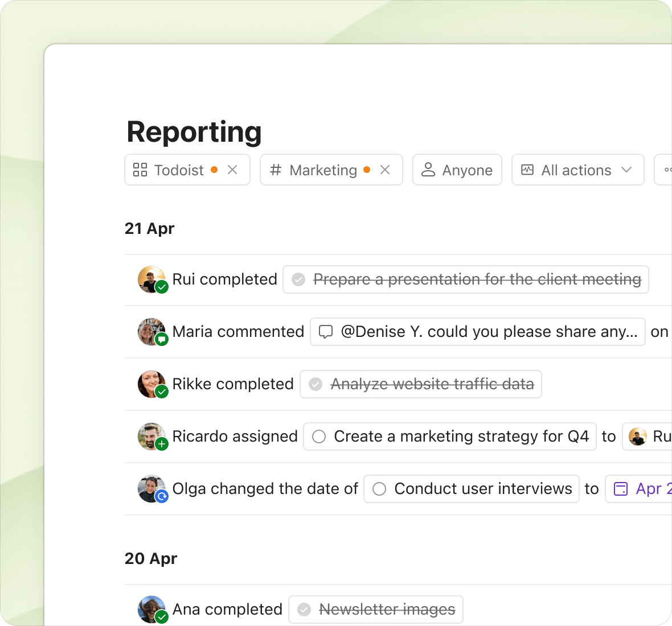
Task: Click the comment bubble icon in Maria's comment
Action: (x=326, y=332)
